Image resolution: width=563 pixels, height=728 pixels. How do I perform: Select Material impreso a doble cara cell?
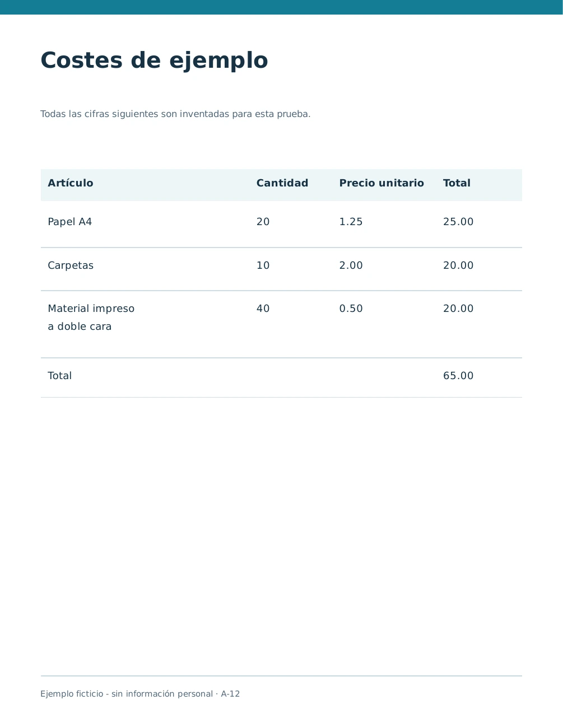click(91, 318)
